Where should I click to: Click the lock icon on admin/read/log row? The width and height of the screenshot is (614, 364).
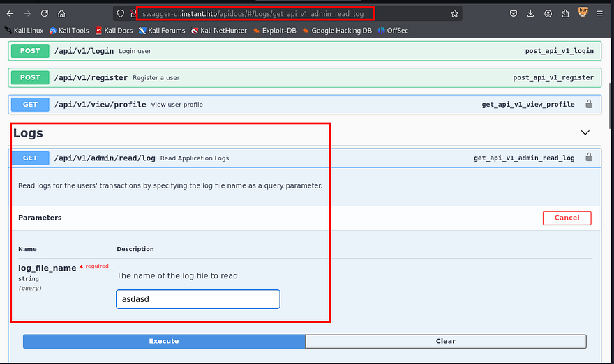click(x=589, y=158)
